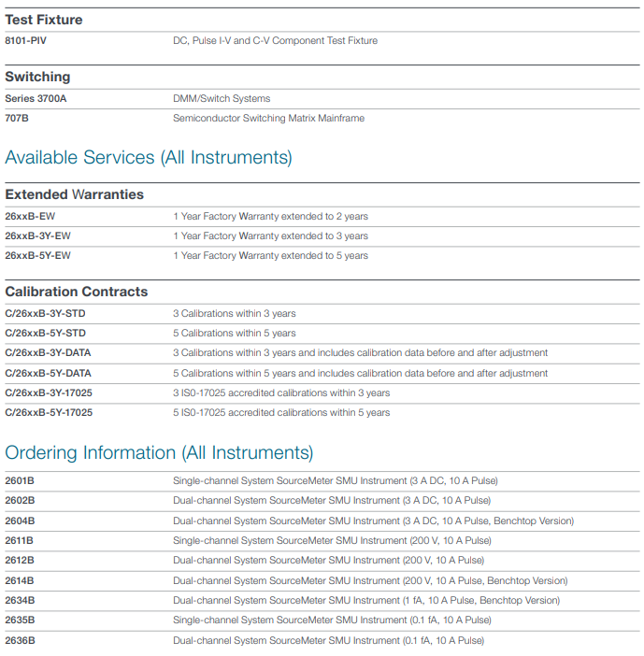This screenshot has width=644, height=656.
Task: Click the single-channel '3 A DC, 10 A Pulse' description
Action: [x=336, y=480]
